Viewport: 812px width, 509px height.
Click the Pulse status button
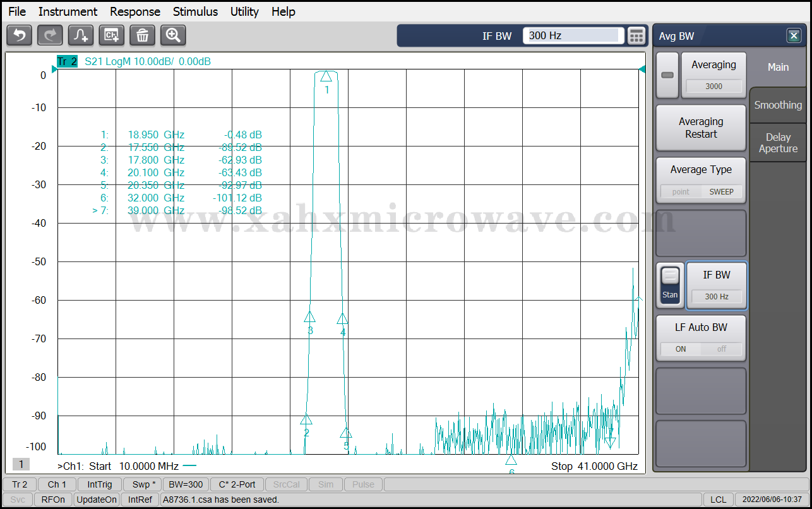click(363, 484)
